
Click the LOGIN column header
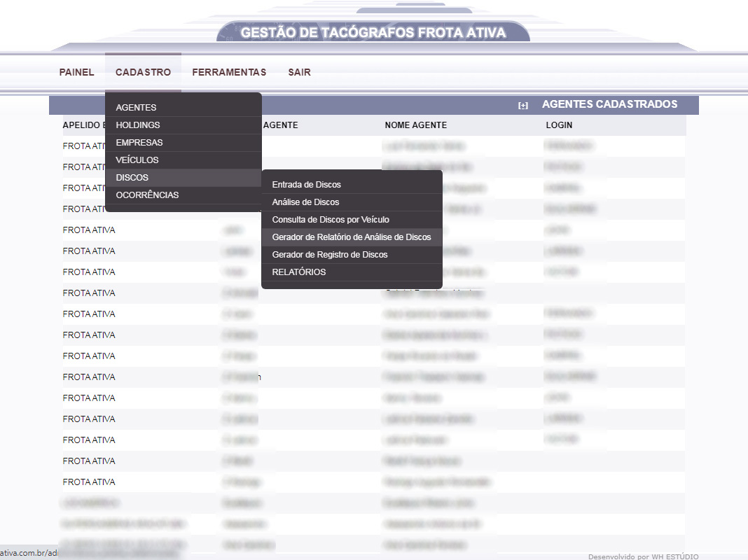coord(559,125)
